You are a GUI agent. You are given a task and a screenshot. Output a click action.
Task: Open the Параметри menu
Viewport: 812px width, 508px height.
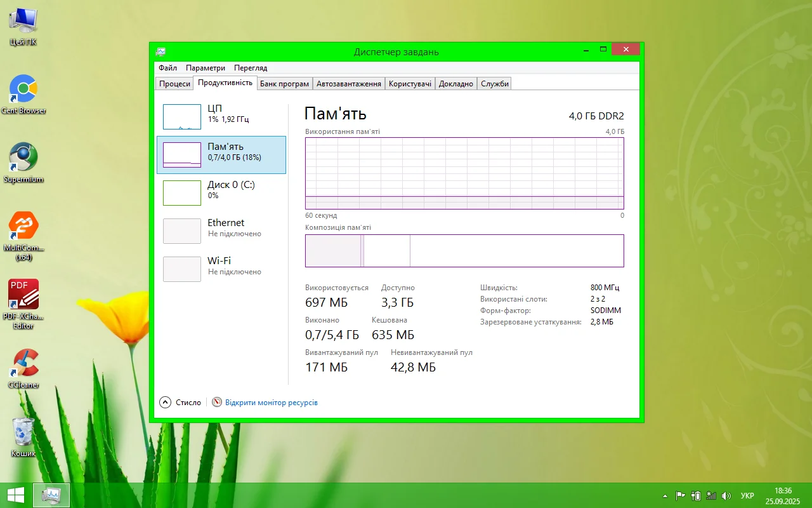[x=206, y=68]
